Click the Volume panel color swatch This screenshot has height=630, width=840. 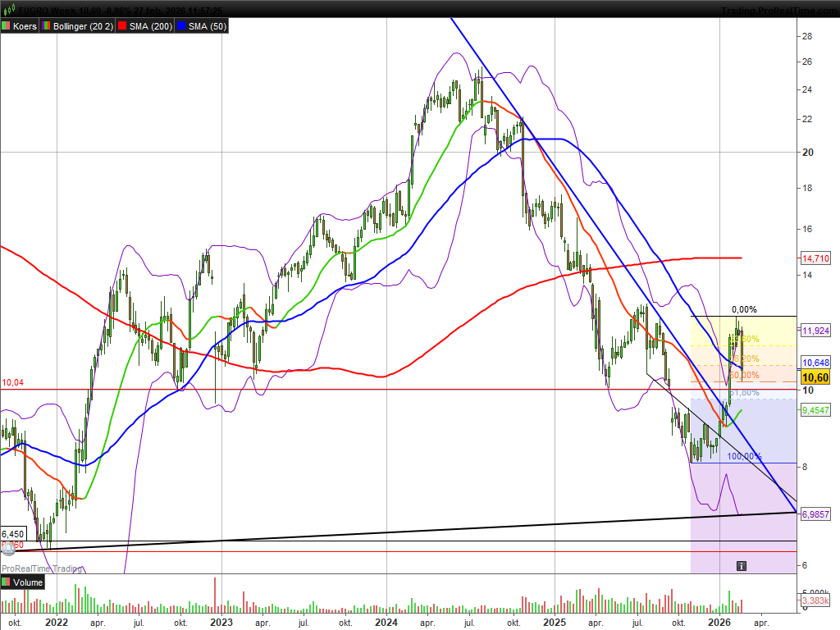(x=6, y=582)
